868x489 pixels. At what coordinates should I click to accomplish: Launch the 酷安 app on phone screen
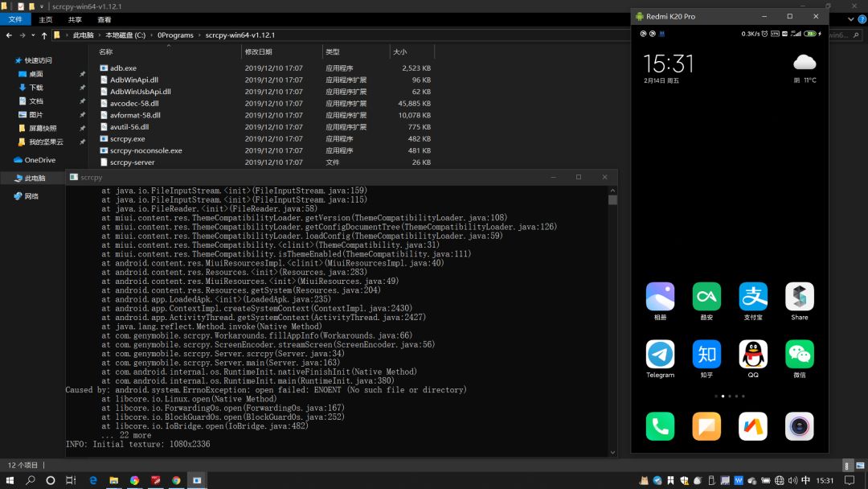point(706,296)
